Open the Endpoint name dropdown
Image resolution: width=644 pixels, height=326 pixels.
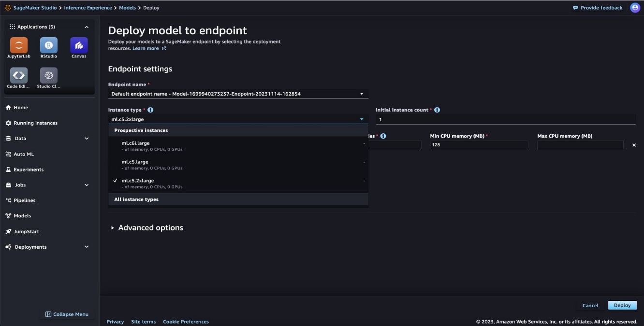(238, 94)
